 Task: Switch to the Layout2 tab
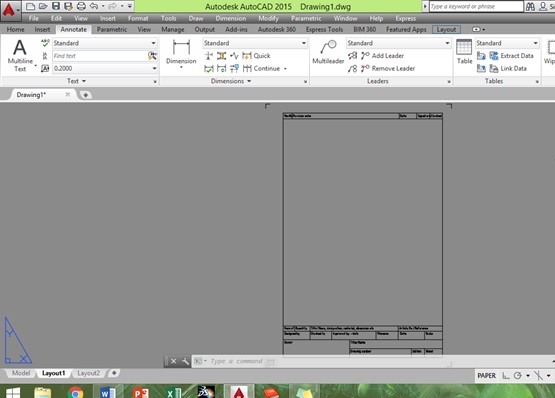click(88, 373)
